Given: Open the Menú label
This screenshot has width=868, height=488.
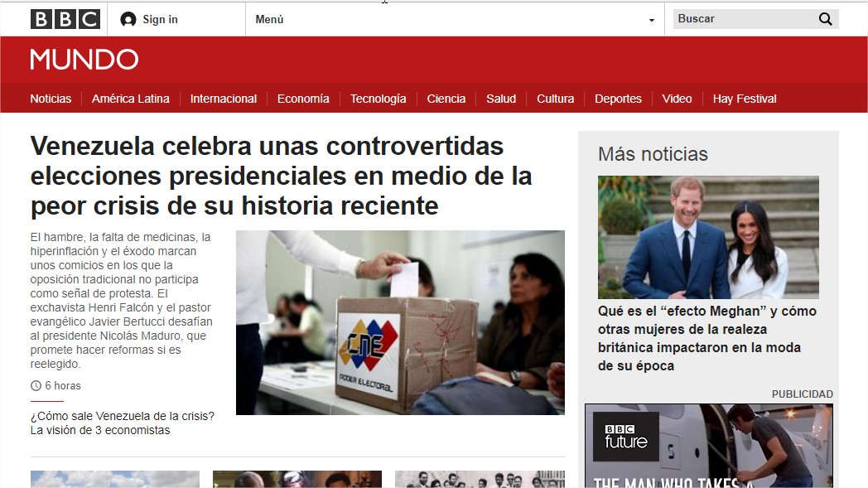Looking at the screenshot, I should pos(269,19).
